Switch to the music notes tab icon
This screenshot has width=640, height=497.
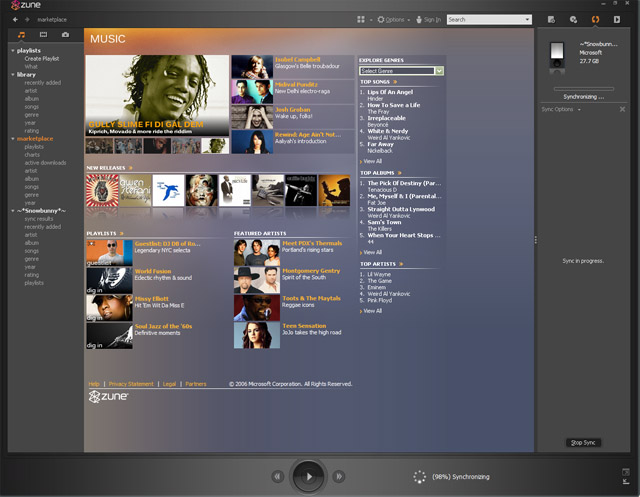click(x=21, y=35)
